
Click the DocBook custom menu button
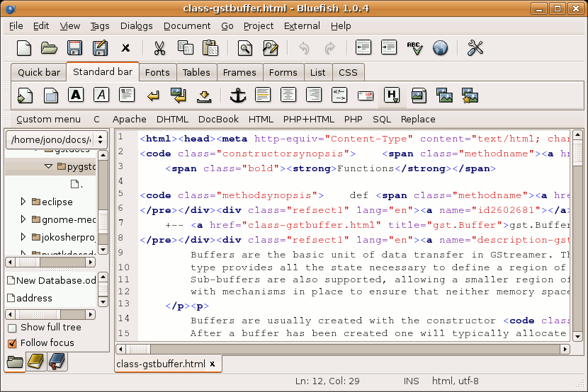coord(218,120)
